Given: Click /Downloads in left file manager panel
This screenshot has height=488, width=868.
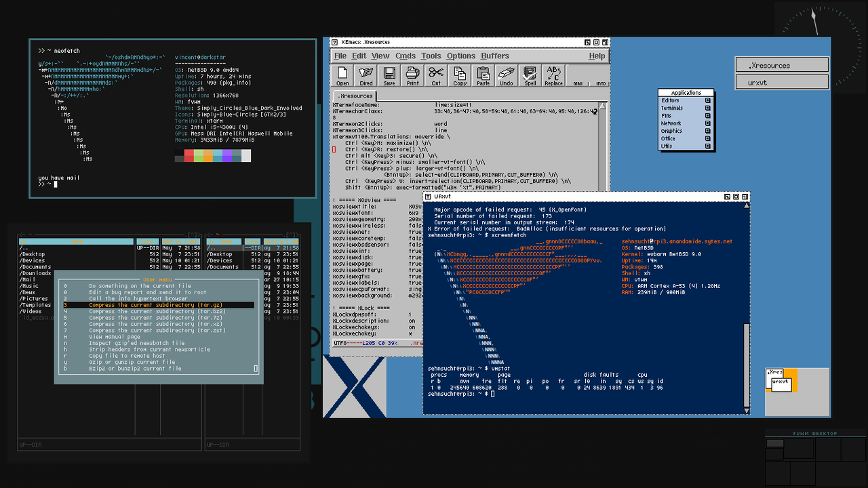Looking at the screenshot, I should (35, 273).
